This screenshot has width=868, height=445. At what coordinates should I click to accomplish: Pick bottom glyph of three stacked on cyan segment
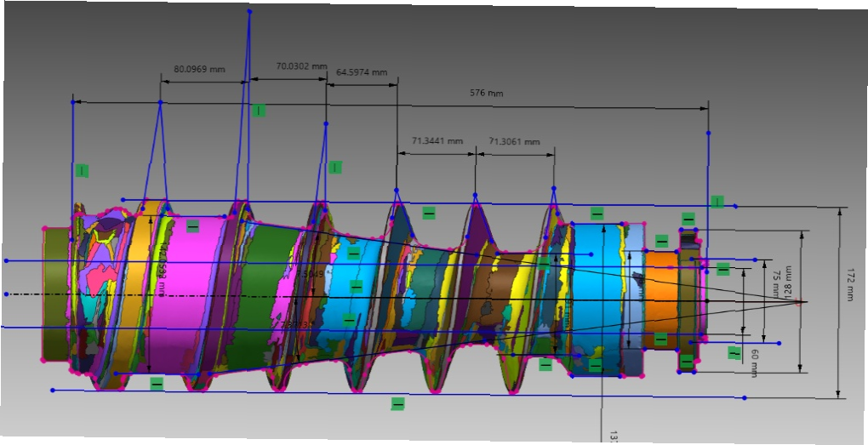349,319
